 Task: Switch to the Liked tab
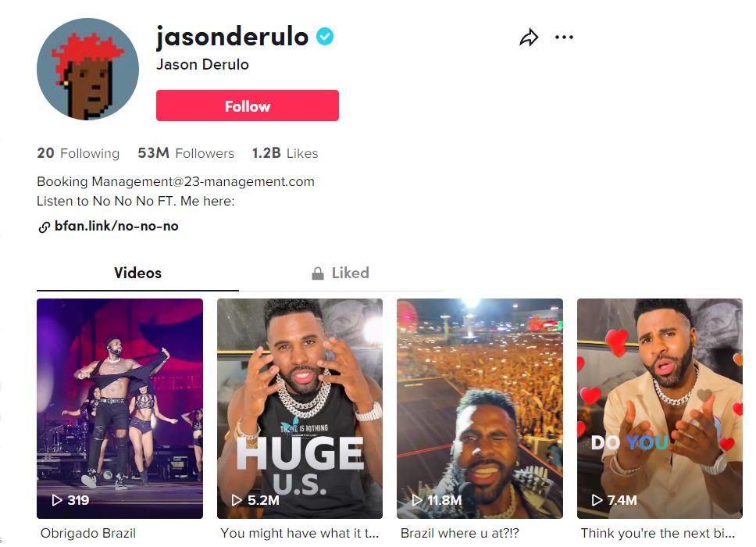tap(341, 273)
